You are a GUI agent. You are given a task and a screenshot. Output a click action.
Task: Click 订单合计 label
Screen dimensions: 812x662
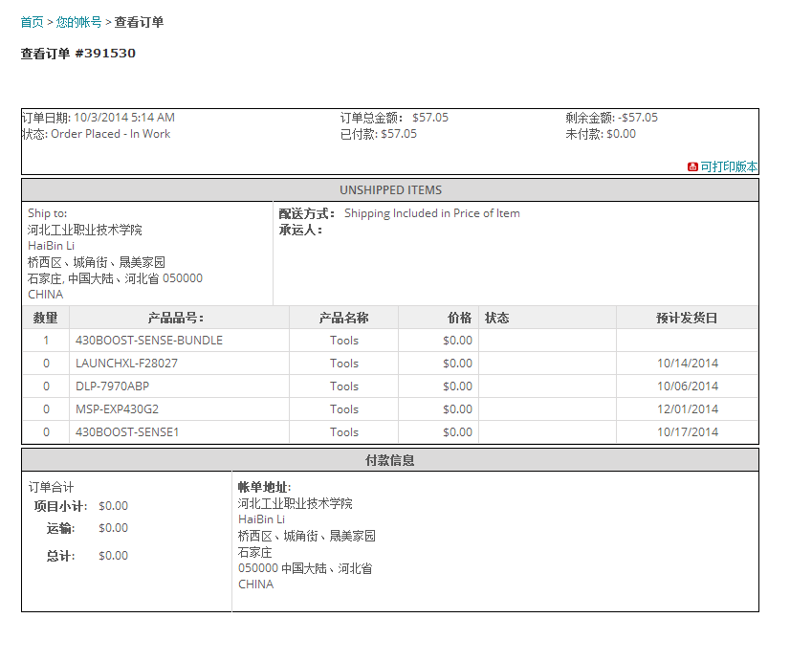point(51,487)
